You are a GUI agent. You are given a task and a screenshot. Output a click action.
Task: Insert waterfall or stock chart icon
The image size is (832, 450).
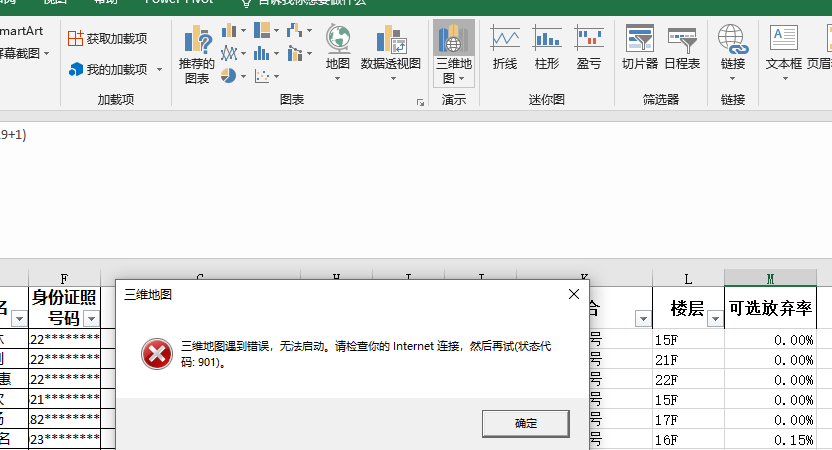(294, 30)
